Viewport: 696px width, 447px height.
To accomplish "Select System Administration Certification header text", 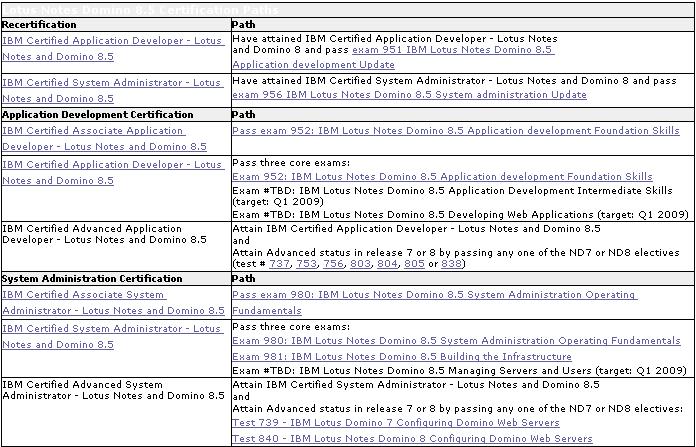I will 92,279.
